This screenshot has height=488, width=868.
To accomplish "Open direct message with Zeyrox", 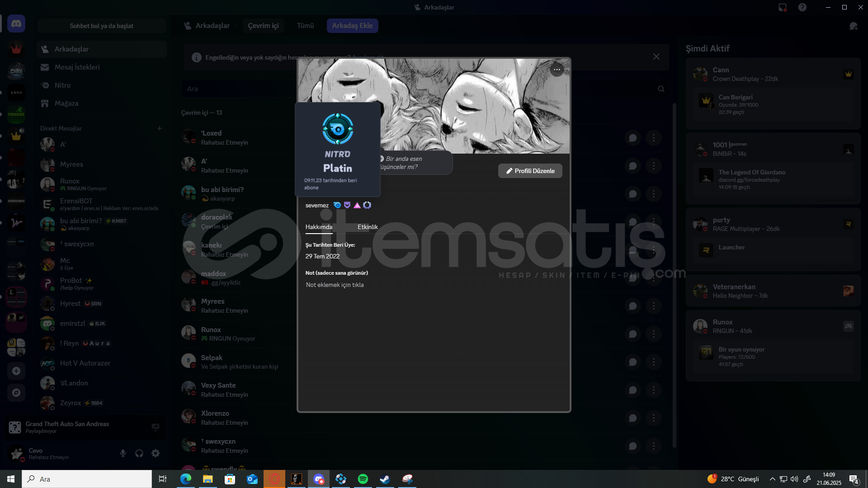I will (x=102, y=403).
